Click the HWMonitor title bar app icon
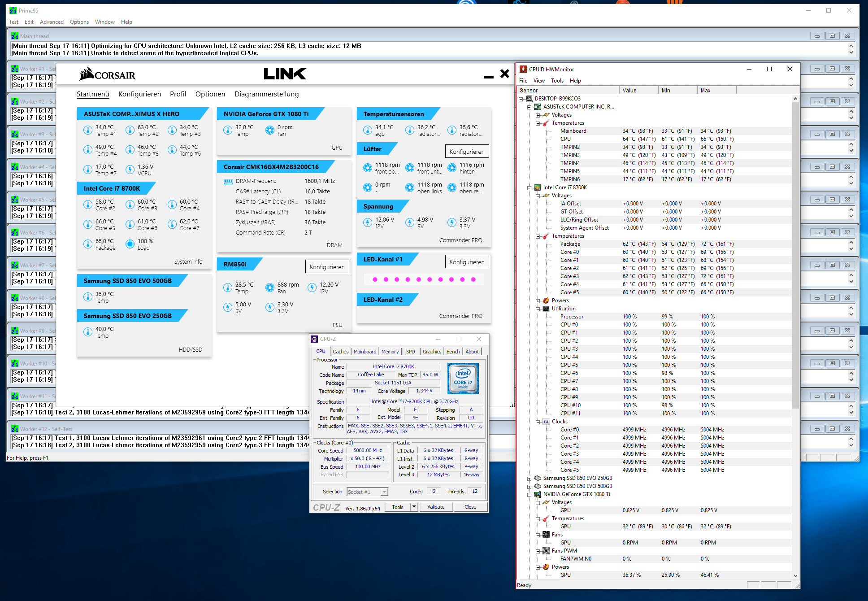 pyautogui.click(x=523, y=69)
